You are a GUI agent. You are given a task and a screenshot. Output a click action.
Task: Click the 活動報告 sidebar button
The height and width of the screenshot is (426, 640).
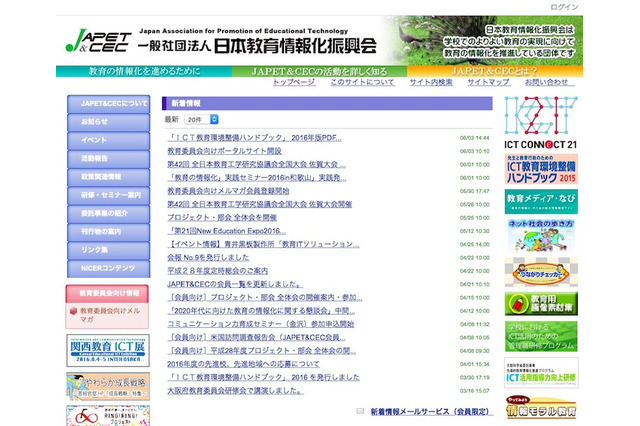pyautogui.click(x=109, y=159)
